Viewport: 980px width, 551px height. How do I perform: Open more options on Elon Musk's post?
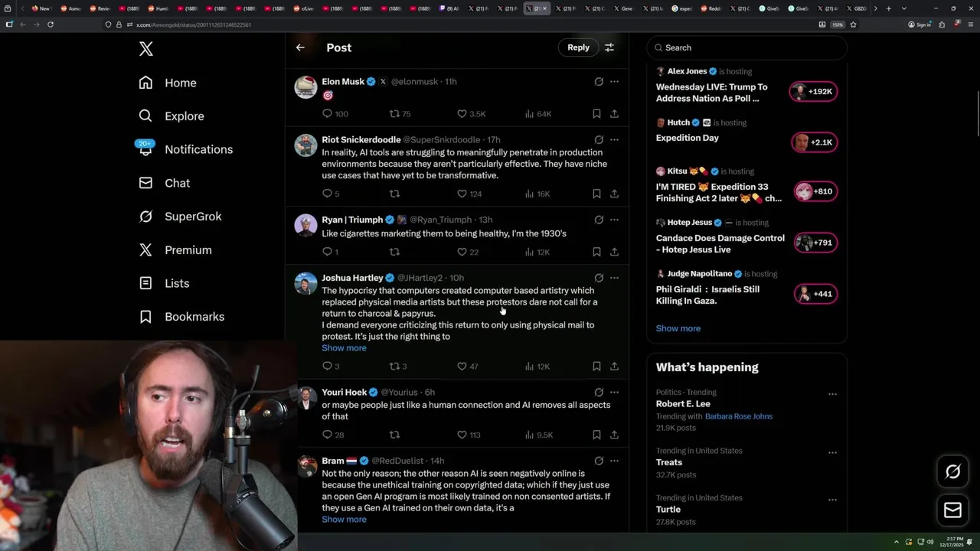(x=614, y=82)
